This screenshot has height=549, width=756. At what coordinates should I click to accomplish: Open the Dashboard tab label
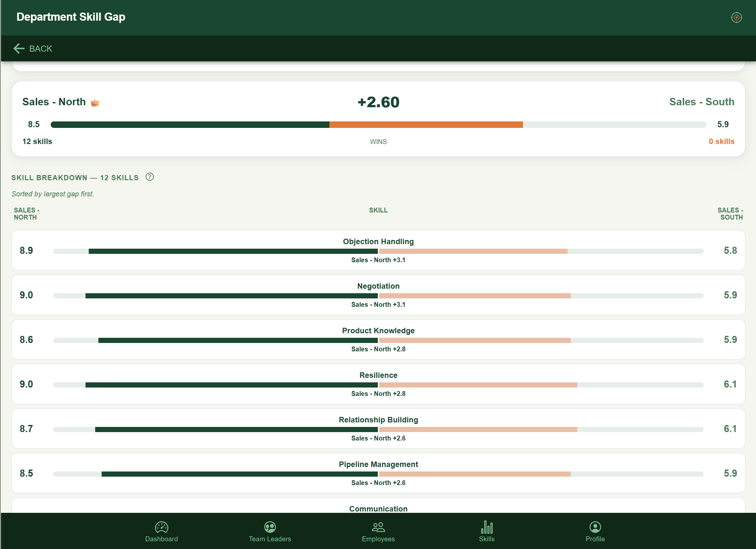pyautogui.click(x=161, y=539)
